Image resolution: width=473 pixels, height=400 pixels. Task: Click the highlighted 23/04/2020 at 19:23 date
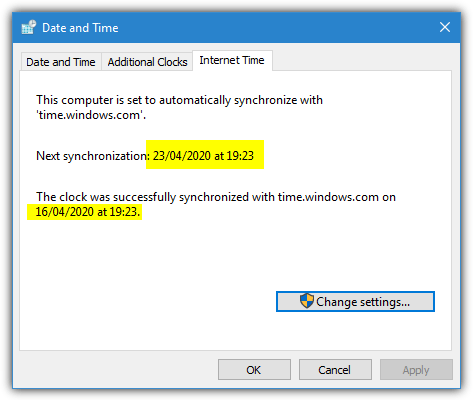coord(203,156)
